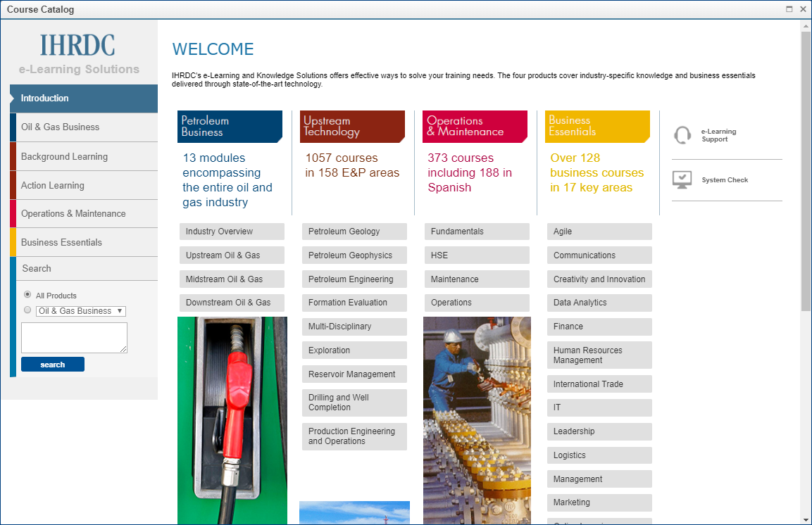The width and height of the screenshot is (812, 525).
Task: Click the System Check link text
Action: [x=725, y=180]
